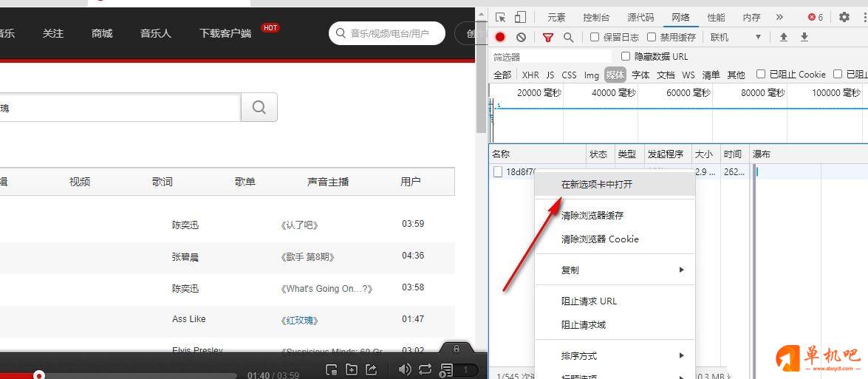View the 6 errors indicator
This screenshot has height=379, width=868.
pos(816,17)
